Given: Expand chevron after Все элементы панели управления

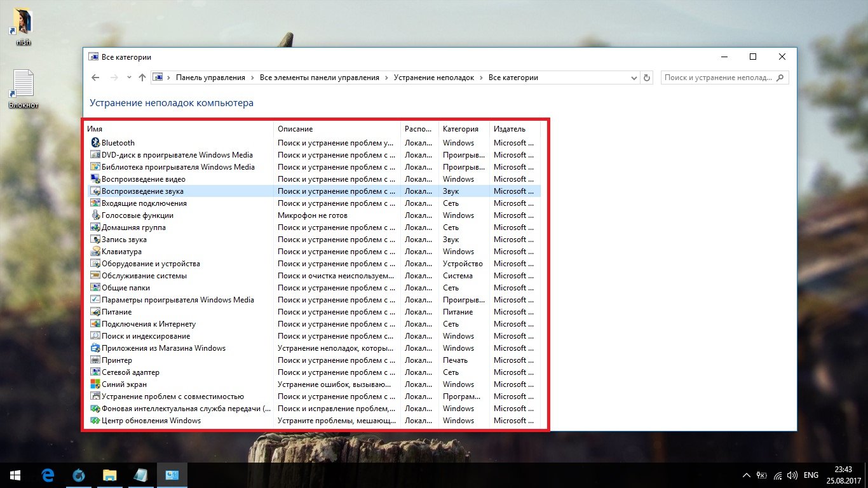Looking at the screenshot, I should 386,78.
